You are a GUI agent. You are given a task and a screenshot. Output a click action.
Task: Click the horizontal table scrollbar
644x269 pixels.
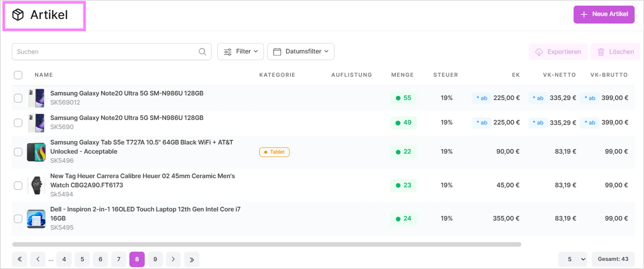coord(267,244)
